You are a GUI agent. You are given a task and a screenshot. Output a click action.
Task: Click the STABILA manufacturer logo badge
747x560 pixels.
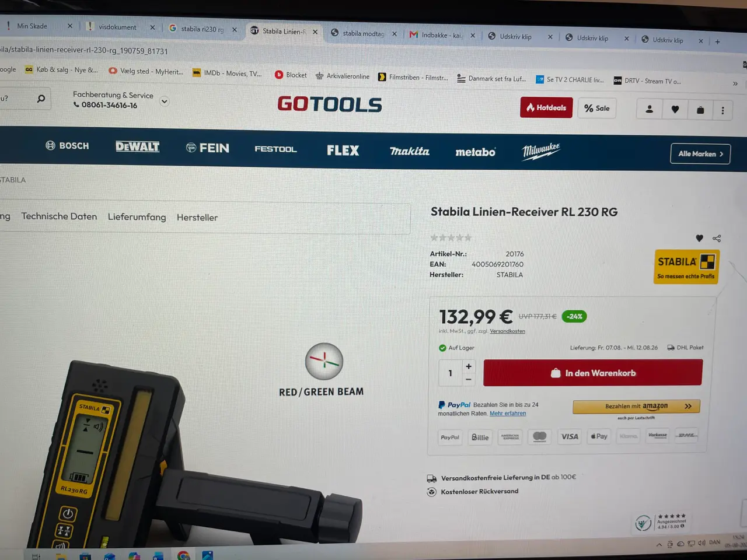pyautogui.click(x=686, y=267)
